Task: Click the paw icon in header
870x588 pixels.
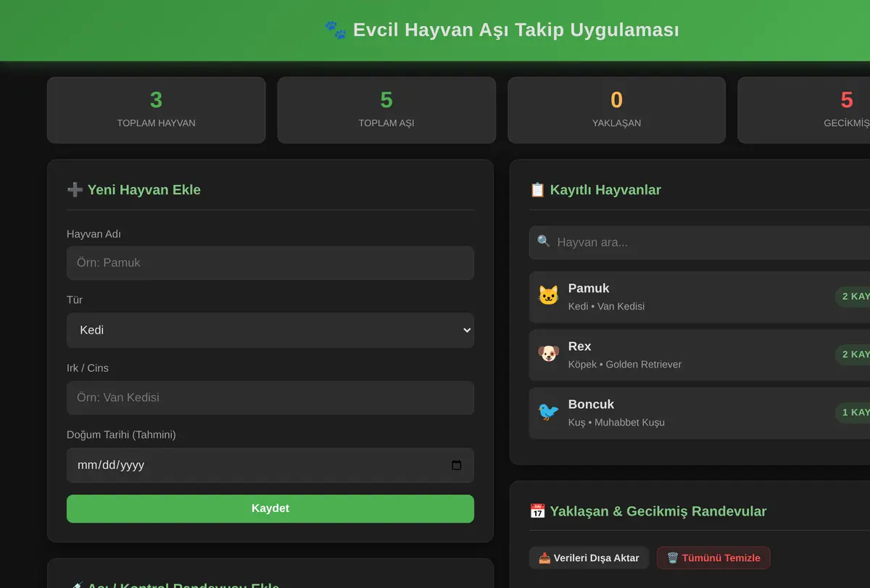Action: pyautogui.click(x=335, y=30)
